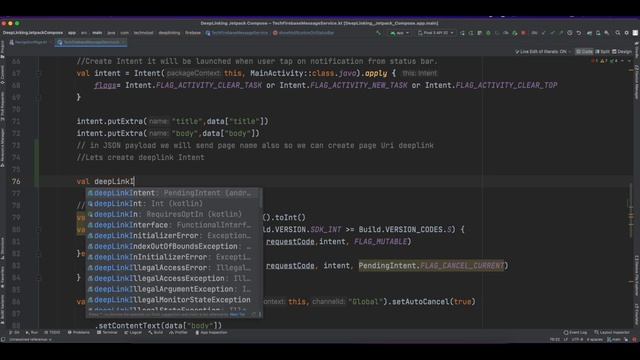
Task: Open the TODO tool window tab
Action: [x=52, y=333]
